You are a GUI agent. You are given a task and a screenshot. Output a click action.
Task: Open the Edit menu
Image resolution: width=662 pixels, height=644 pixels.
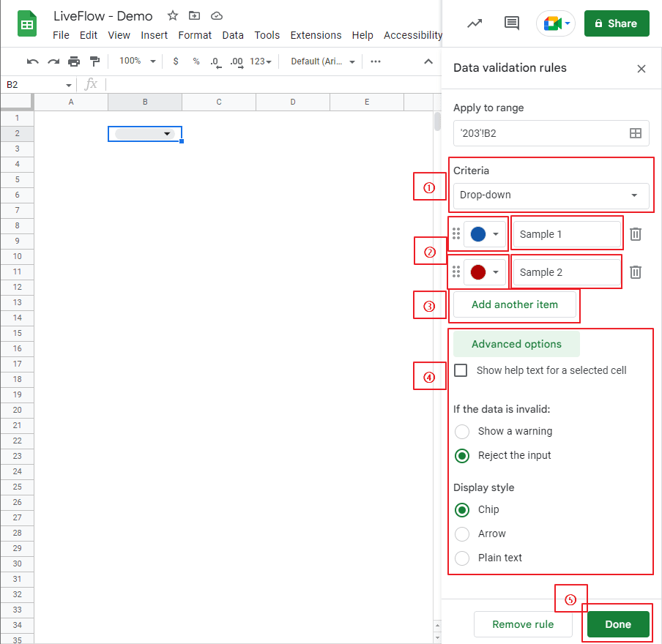click(88, 35)
